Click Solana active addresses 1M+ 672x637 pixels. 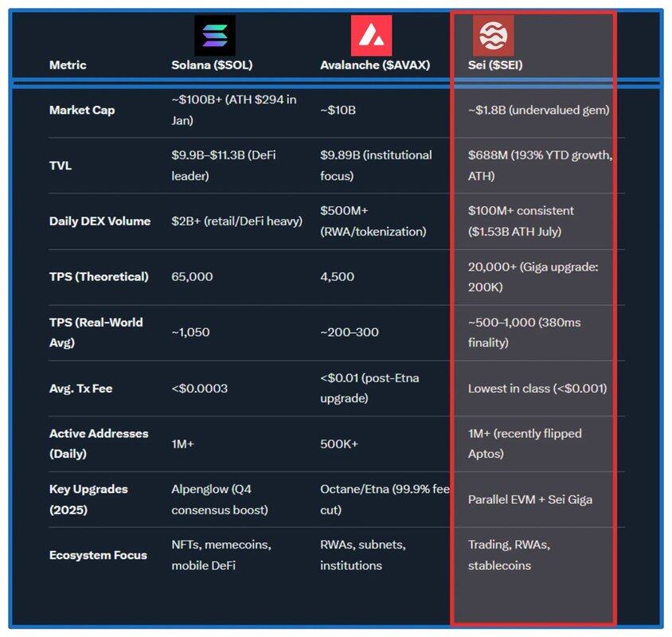(x=182, y=444)
